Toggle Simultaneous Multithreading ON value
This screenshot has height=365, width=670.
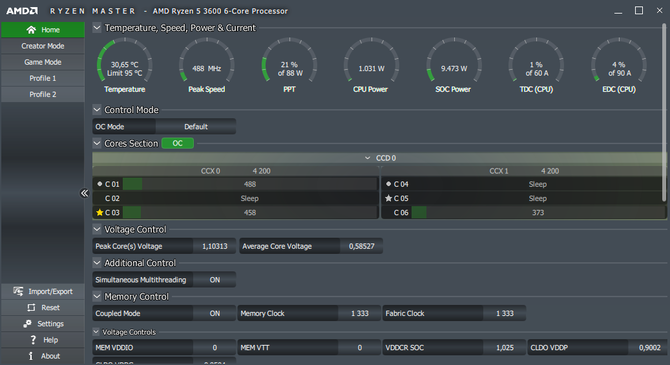215,280
